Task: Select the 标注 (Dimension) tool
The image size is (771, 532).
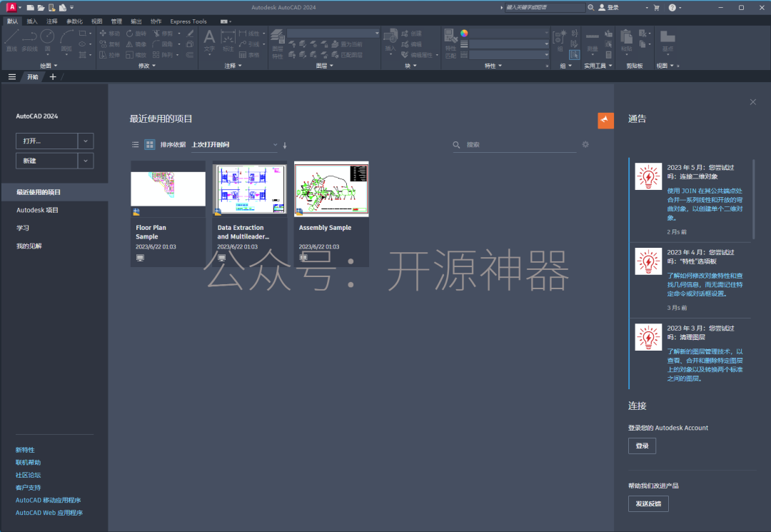Action: pyautogui.click(x=228, y=40)
